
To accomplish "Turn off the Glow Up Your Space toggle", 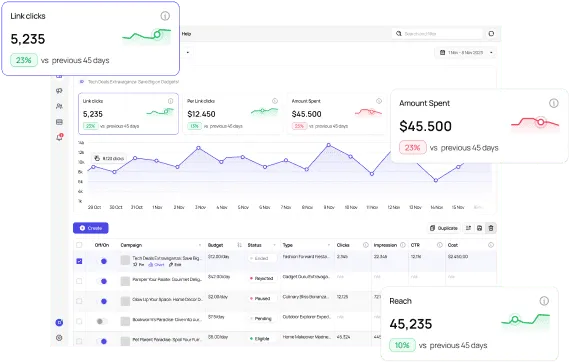I will pos(102,301).
